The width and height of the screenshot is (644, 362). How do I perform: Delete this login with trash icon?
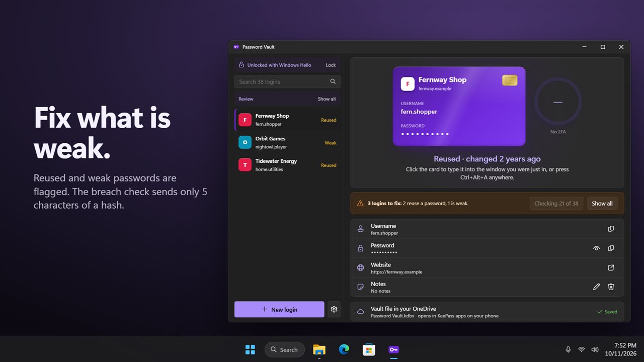[611, 287]
